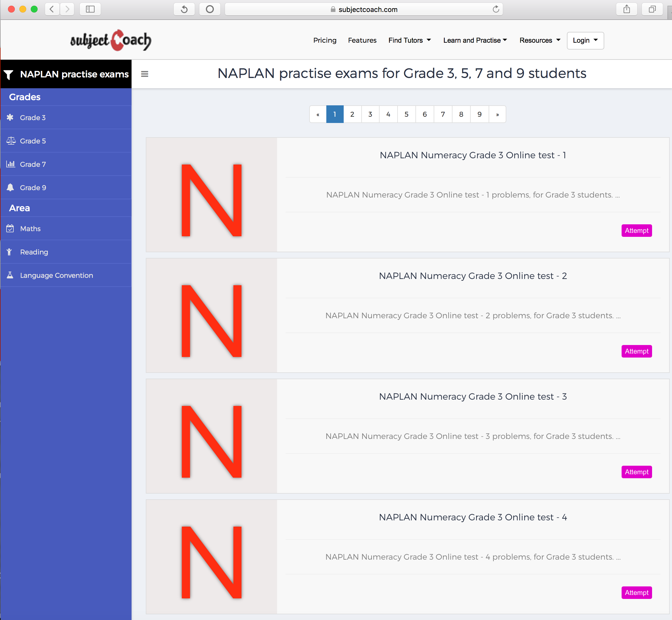This screenshot has width=672, height=620.
Task: Open the Login dropdown
Action: coord(585,40)
